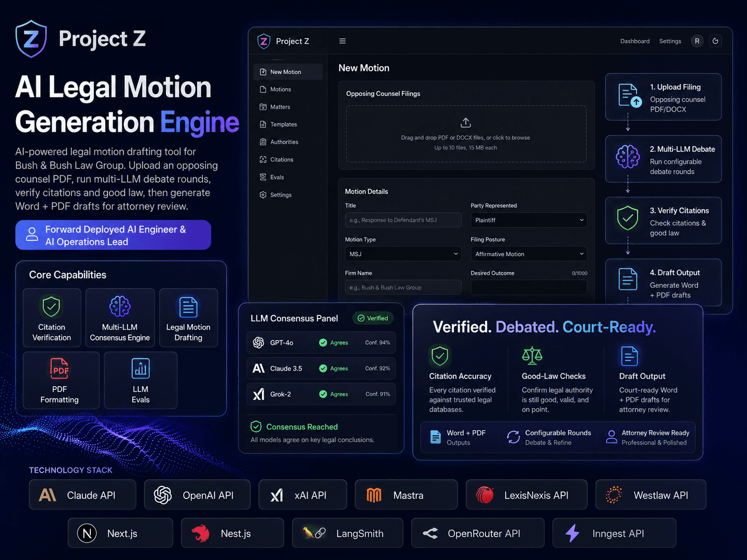The image size is (747, 560).
Task: Click the Inngest API badge
Action: (x=614, y=533)
